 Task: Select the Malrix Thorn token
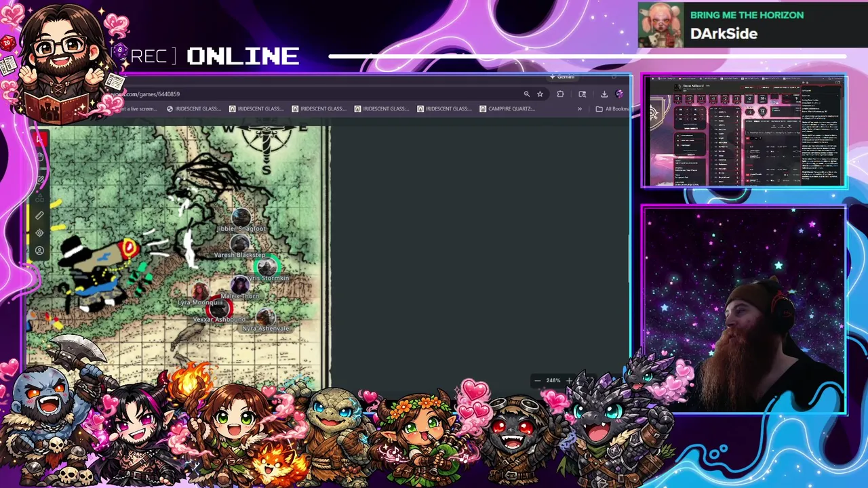pos(240,285)
